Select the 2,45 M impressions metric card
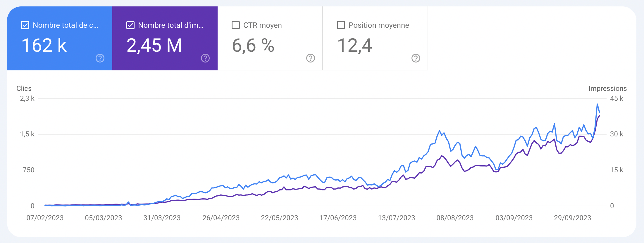 (x=165, y=38)
